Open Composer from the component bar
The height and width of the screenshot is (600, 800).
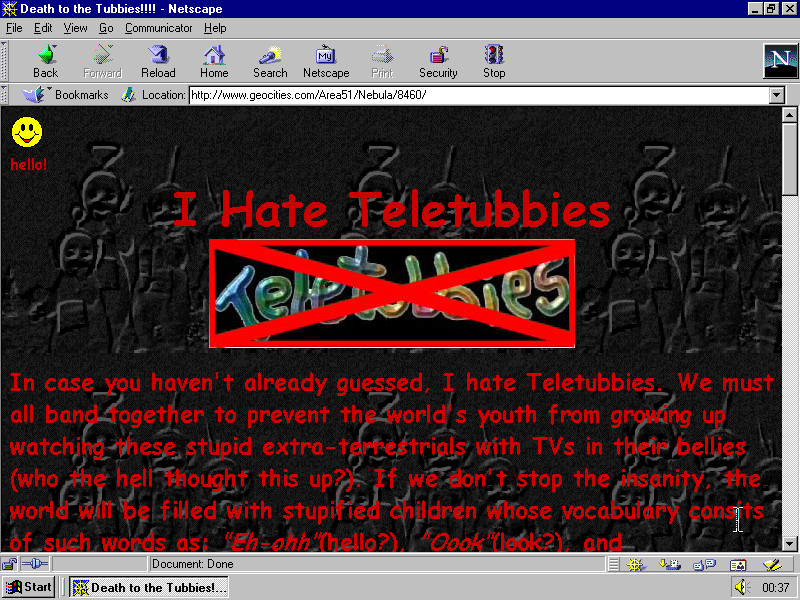tap(772, 564)
